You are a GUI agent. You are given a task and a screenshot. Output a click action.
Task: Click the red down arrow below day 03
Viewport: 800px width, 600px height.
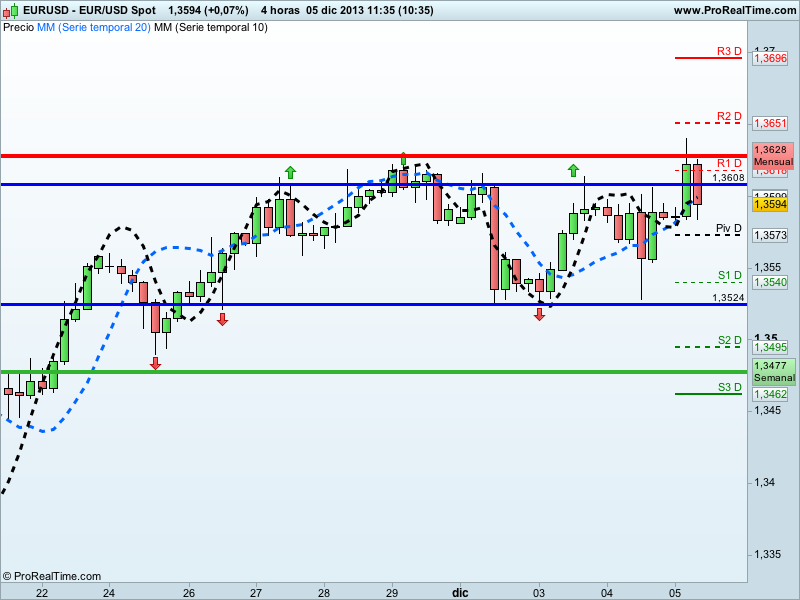click(x=539, y=314)
